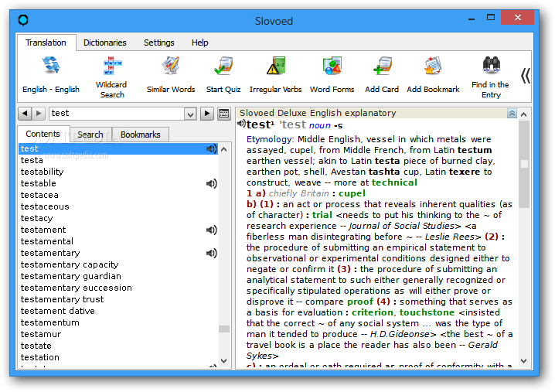Image resolution: width=555 pixels, height=392 pixels.
Task: Click definition pane scrollbar up arrow
Action: coord(524,114)
